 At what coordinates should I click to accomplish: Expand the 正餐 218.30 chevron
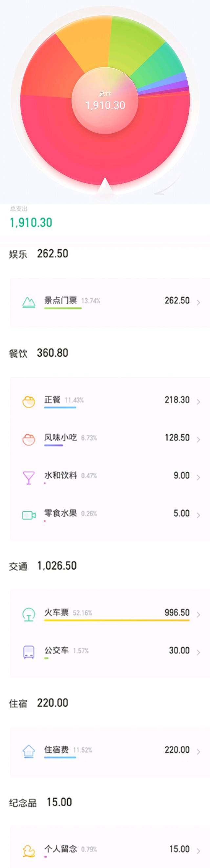[x=198, y=402]
